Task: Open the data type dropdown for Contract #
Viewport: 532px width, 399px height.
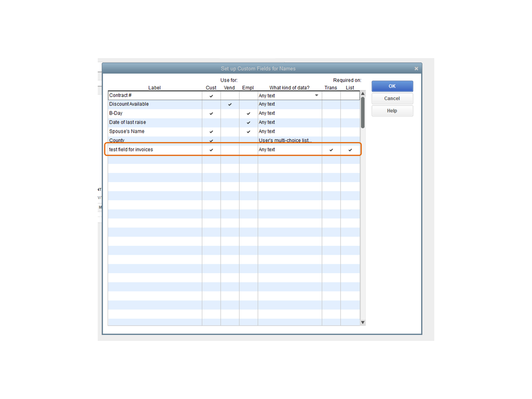Action: coord(316,95)
